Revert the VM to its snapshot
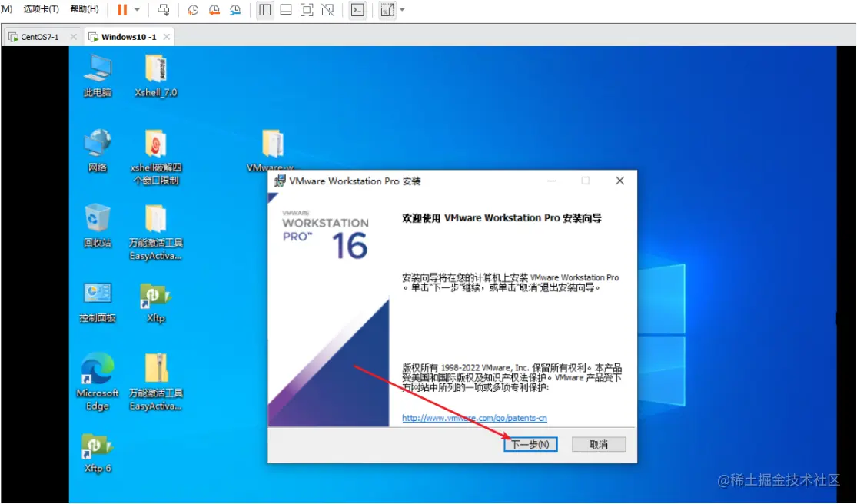 click(214, 10)
